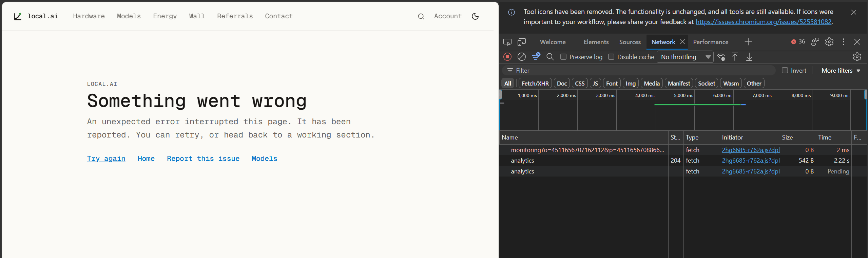Switch to the Elements tab
This screenshot has height=258, width=868.
pyautogui.click(x=596, y=42)
